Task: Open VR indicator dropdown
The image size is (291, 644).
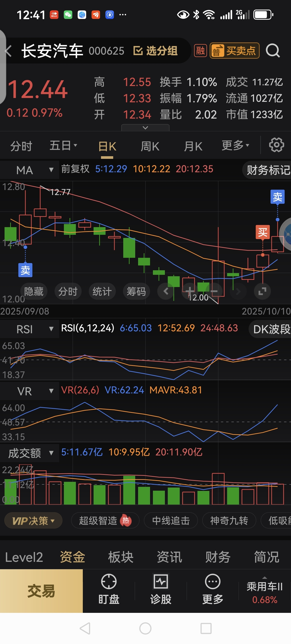Action: pos(29,391)
